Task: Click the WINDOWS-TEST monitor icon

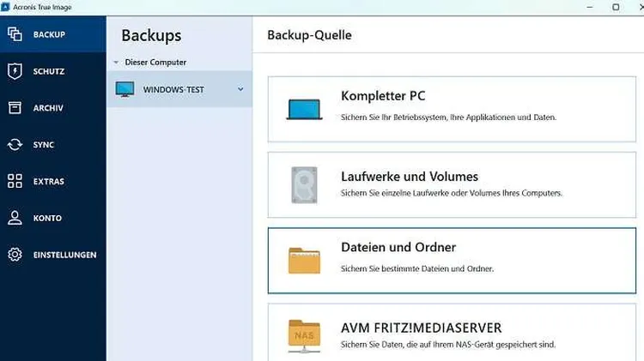Action: [x=125, y=89]
